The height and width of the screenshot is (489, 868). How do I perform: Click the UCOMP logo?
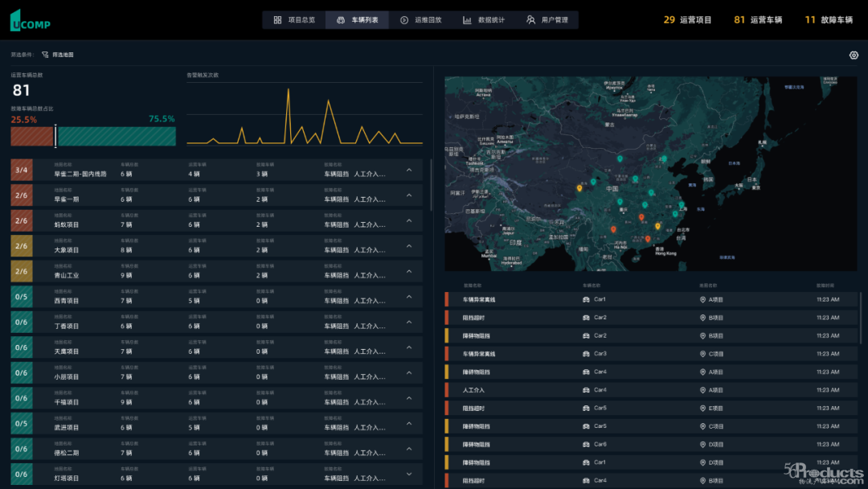tap(30, 20)
